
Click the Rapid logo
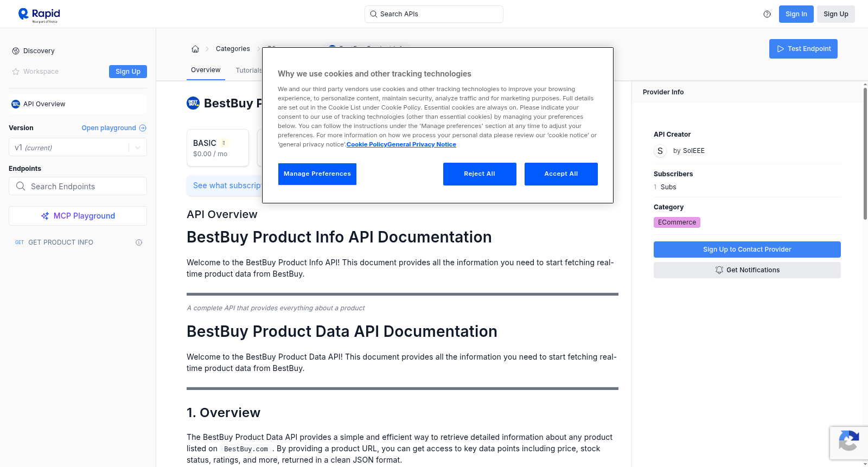(x=39, y=15)
